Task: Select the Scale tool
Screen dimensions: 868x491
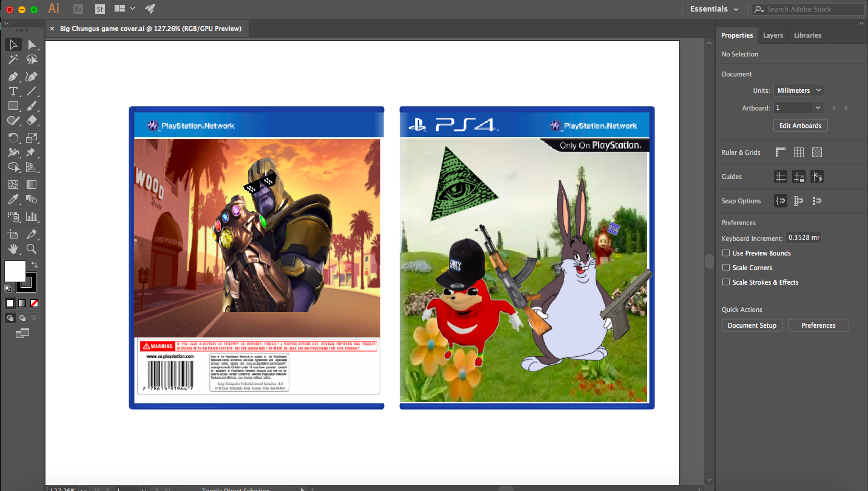Action: [x=32, y=138]
